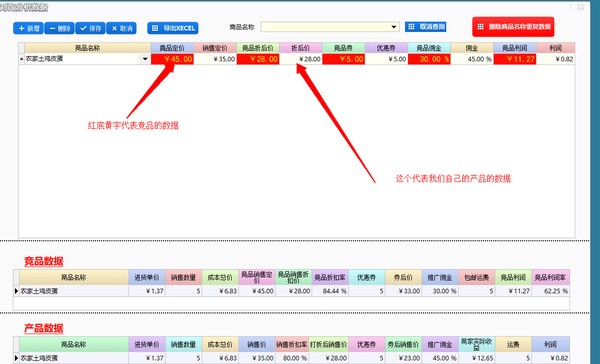Click row indicator arrow in 产品数据 table
Viewport: 600px width, 364px height.
[16, 358]
